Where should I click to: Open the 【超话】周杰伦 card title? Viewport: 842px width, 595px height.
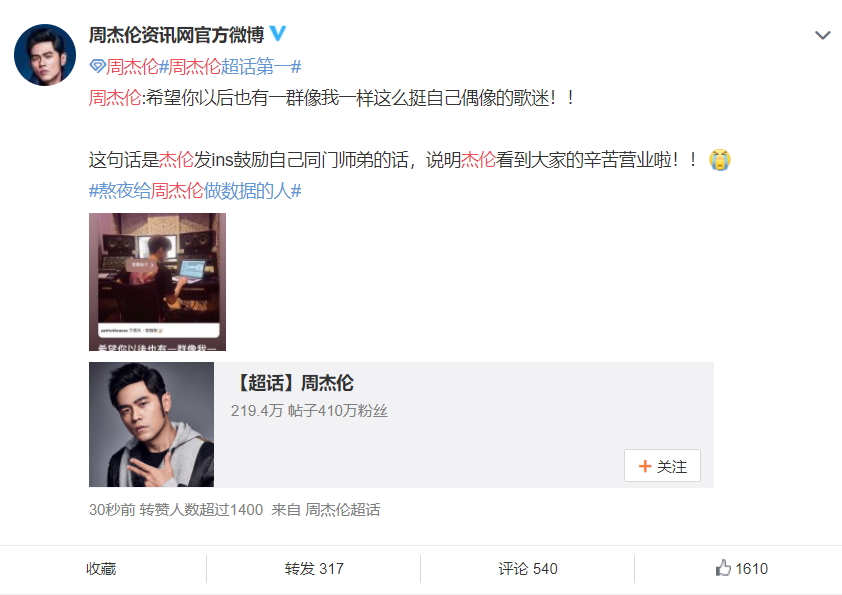tap(293, 383)
